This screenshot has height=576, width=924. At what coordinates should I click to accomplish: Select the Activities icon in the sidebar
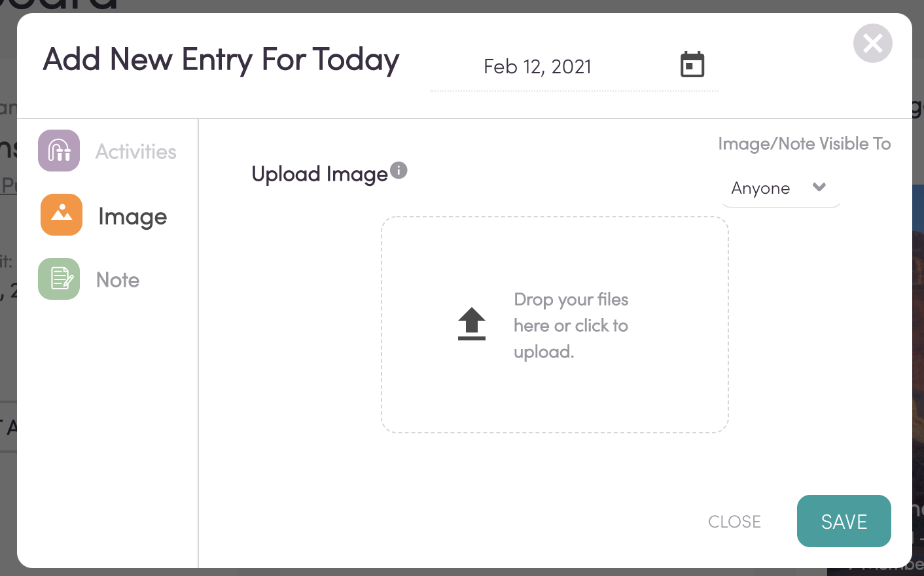pos(58,151)
